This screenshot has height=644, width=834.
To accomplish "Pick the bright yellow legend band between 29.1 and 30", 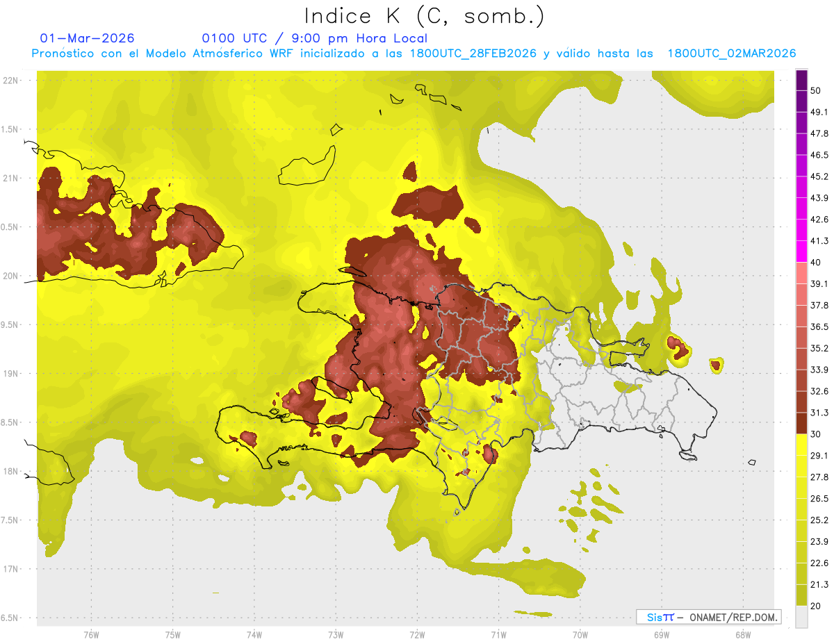I will 801,445.
